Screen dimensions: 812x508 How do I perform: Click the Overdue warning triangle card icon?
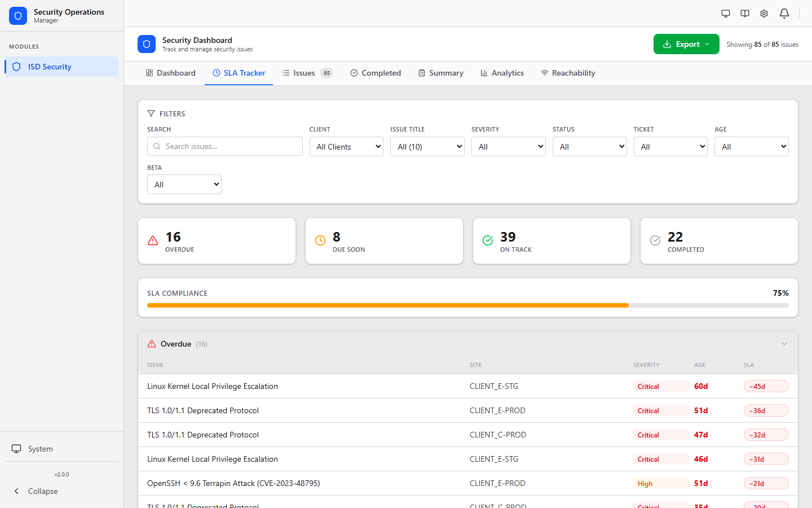153,240
